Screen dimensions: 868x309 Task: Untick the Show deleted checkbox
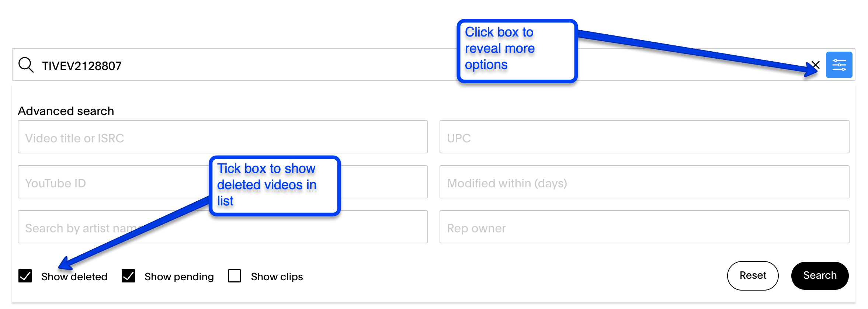(x=25, y=276)
